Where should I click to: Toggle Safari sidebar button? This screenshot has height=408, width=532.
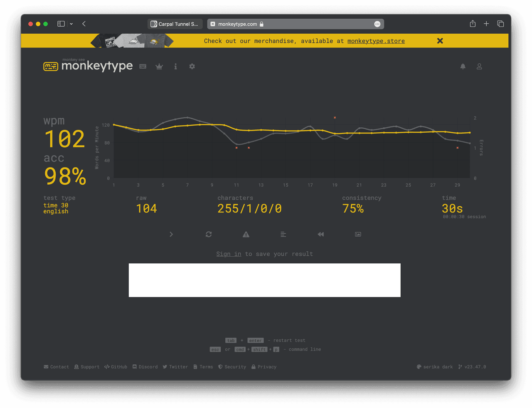point(61,24)
